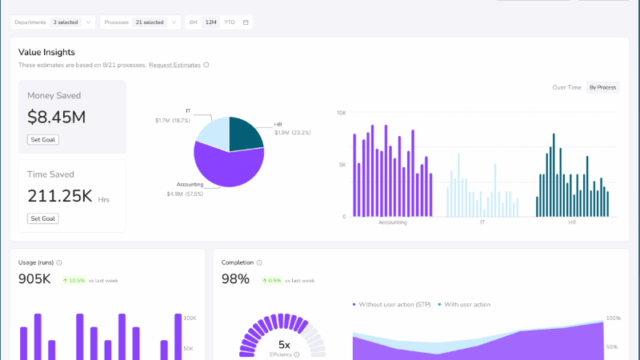Click the 0.5% completion change badge
The width and height of the screenshot is (640, 360).
click(x=272, y=280)
